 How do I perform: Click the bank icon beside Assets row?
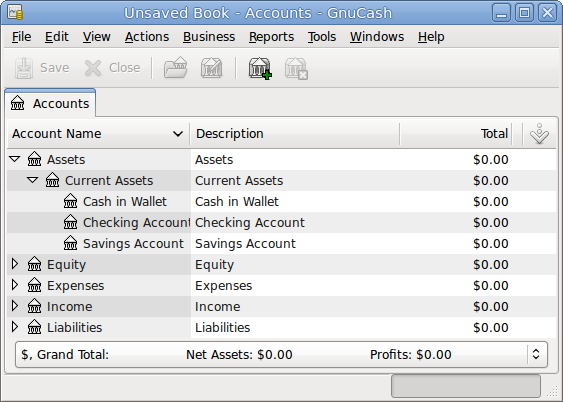tap(34, 159)
